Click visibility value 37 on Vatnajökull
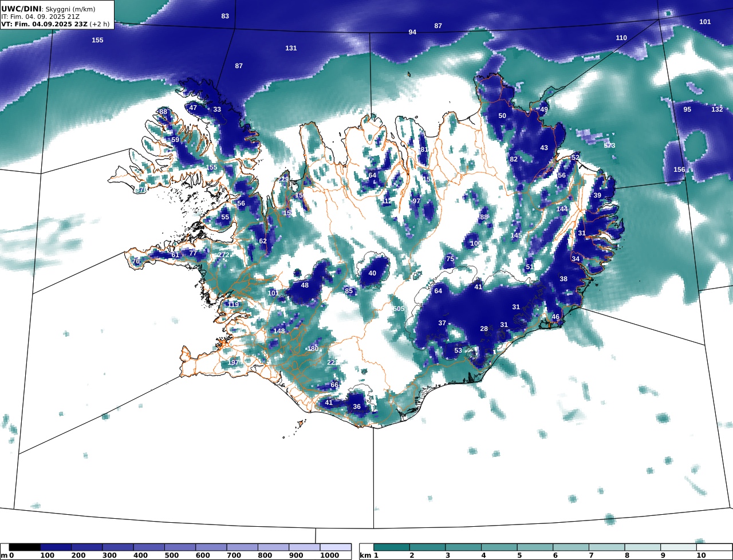Screen dimensions: 733x560 442,323
